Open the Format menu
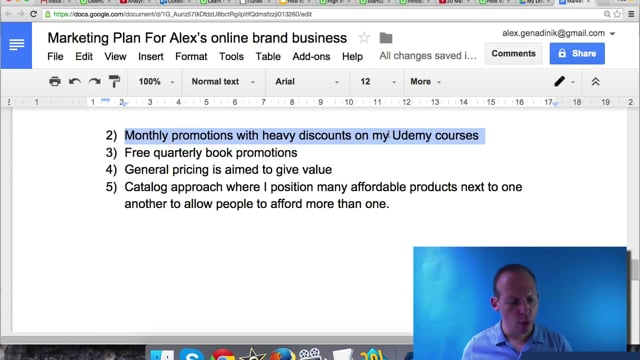 point(191,56)
